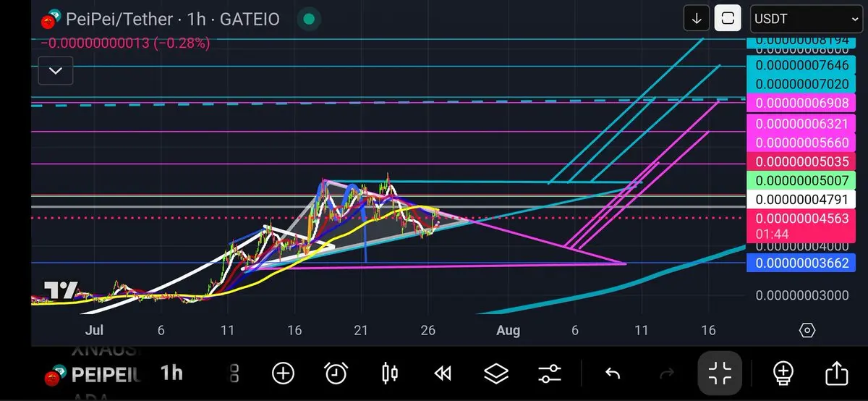This screenshot has height=401, width=868.
Task: Select the 0.00000007646 cyan price label
Action: point(802,66)
